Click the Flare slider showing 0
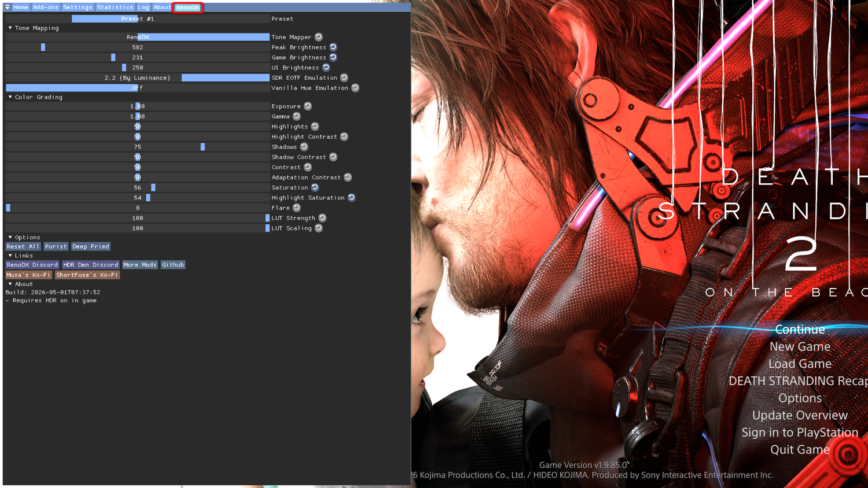The image size is (868, 488). (x=138, y=208)
